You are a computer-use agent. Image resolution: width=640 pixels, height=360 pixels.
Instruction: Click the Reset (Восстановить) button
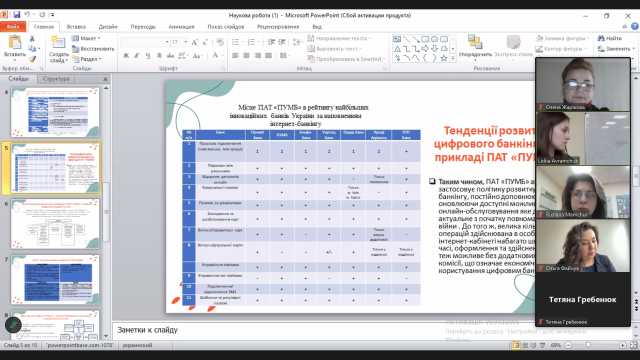pos(93,49)
